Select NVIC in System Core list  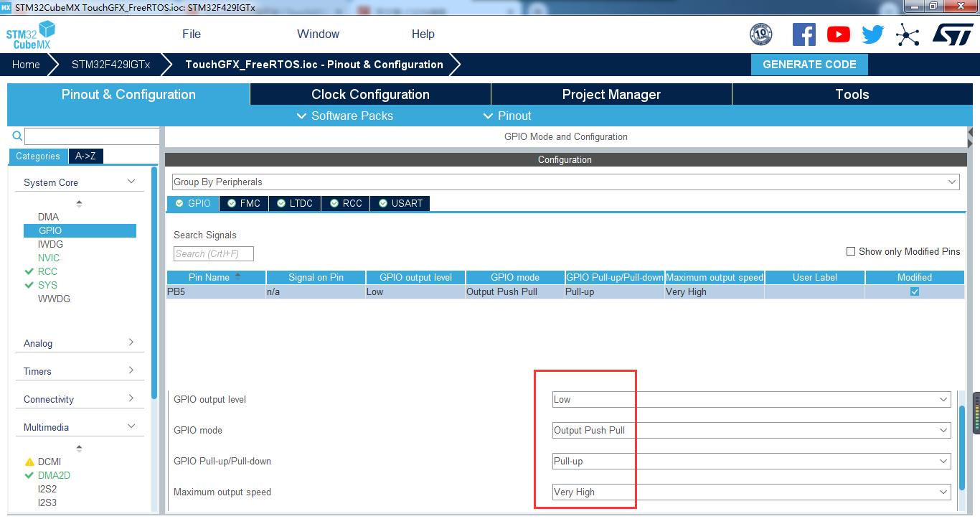pos(49,258)
